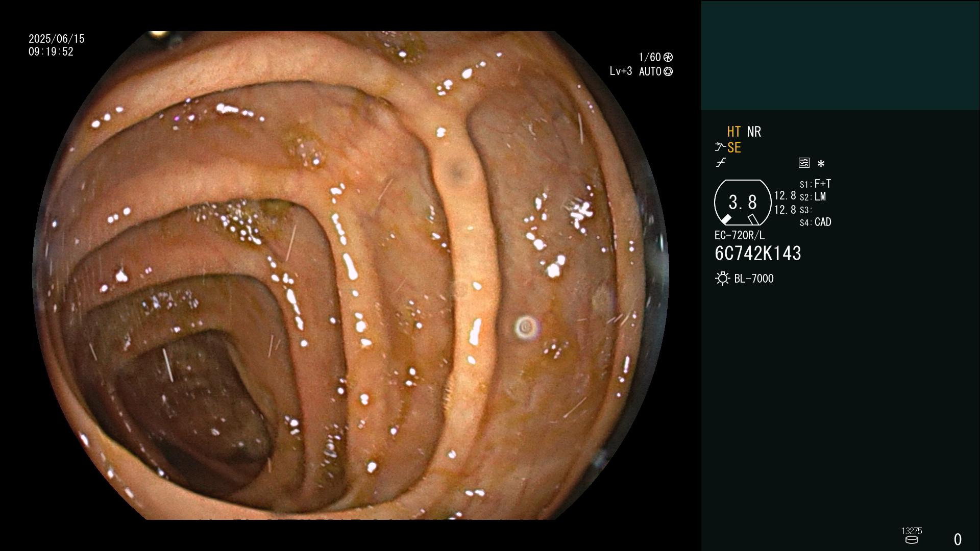Click the lower 12.8 diameter value
This screenshot has height=551, width=980.
tap(785, 210)
